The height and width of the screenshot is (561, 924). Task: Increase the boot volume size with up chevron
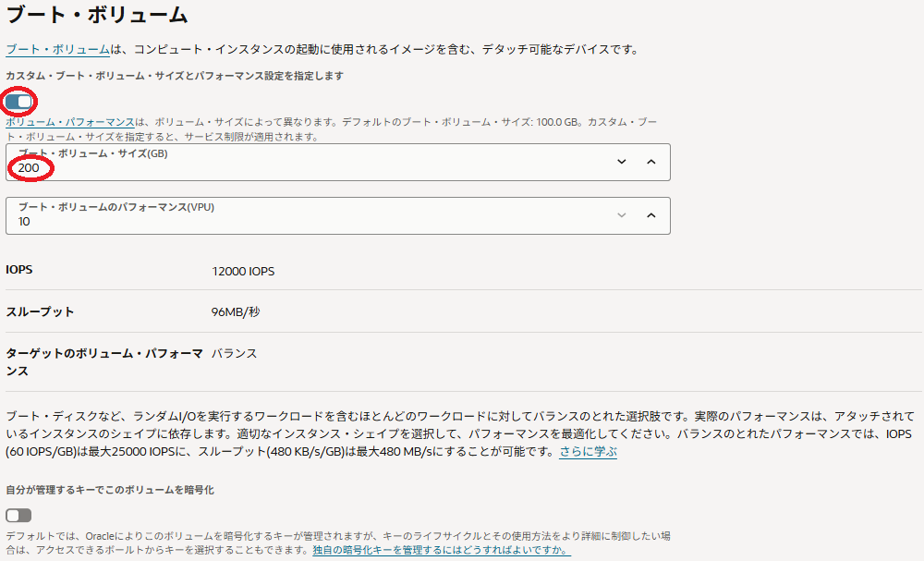pyautogui.click(x=650, y=162)
